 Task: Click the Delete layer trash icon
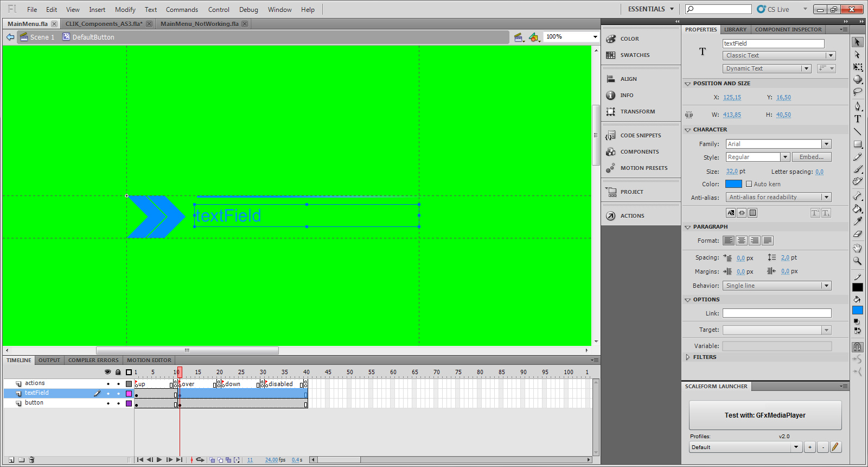(31, 460)
